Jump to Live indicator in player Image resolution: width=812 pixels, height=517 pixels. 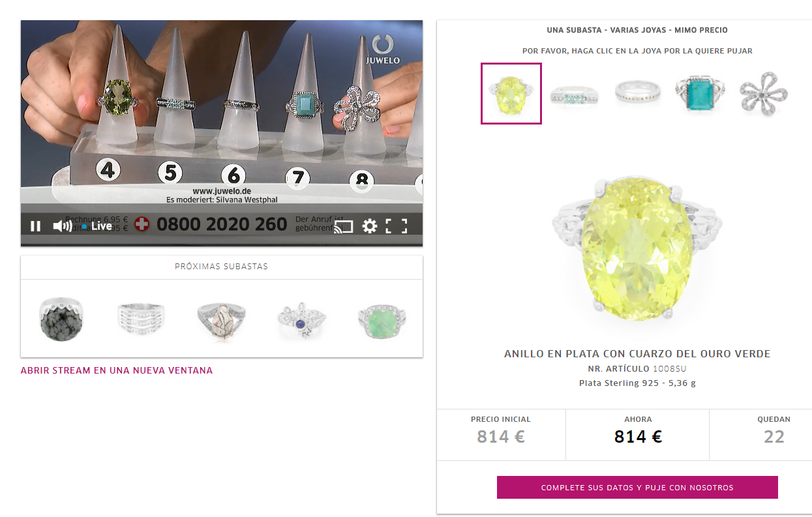pos(97,226)
